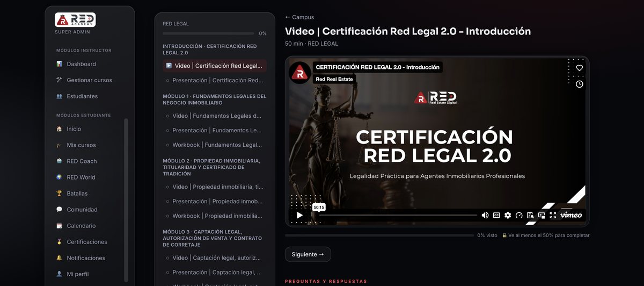The width and height of the screenshot is (644, 286).
Task: Click the Módulo 2 Propiedad Inmobiliaria heading
Action: point(211,167)
